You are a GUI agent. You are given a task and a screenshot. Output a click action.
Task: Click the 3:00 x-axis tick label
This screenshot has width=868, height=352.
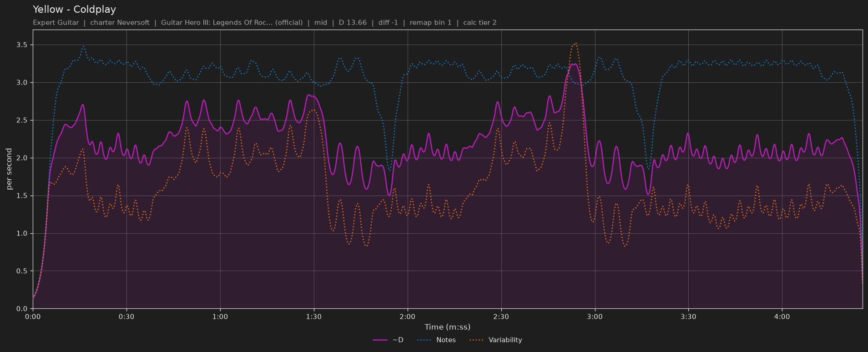[x=595, y=317]
